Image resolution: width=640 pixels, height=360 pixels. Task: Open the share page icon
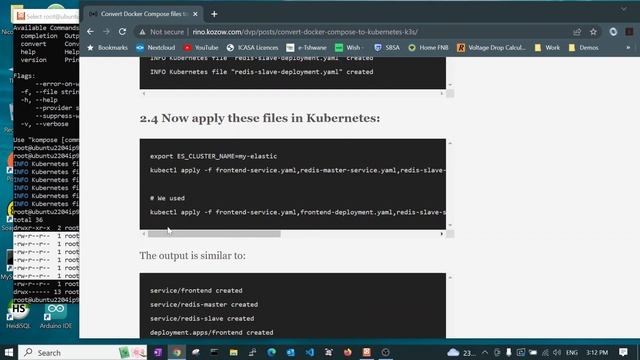(x=577, y=32)
